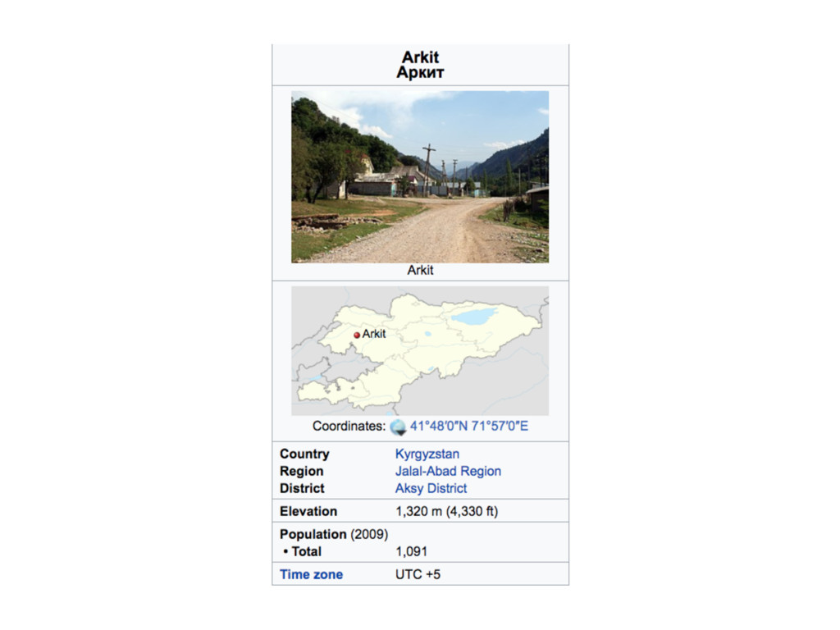Click the Kyrgyzstan location map image
Viewport: 840px width, 630px height.
[420, 351]
